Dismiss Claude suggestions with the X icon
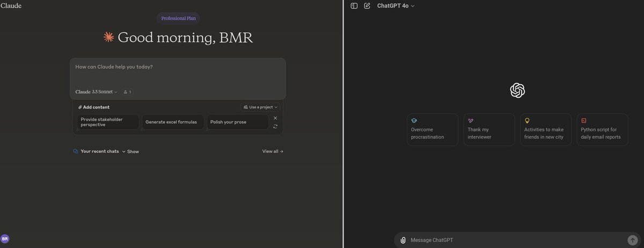Image resolution: width=644 pixels, height=248 pixels. pos(275,118)
